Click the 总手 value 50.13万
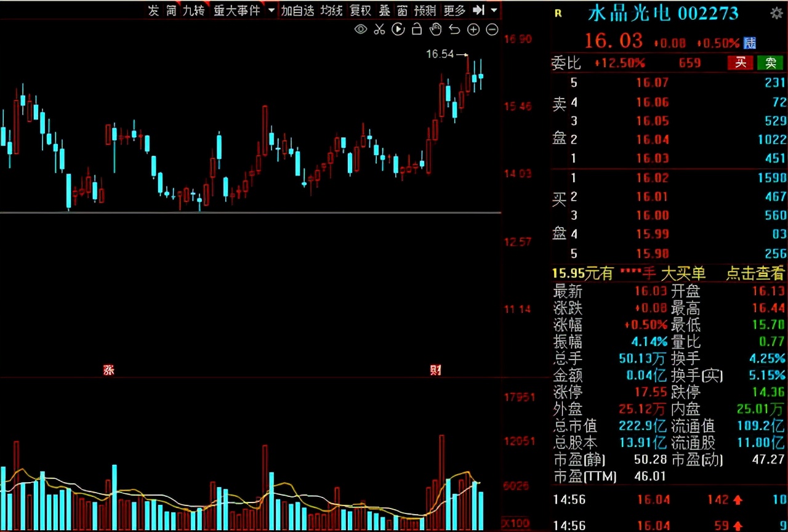Viewport: 788px width, 532px height. 643,358
